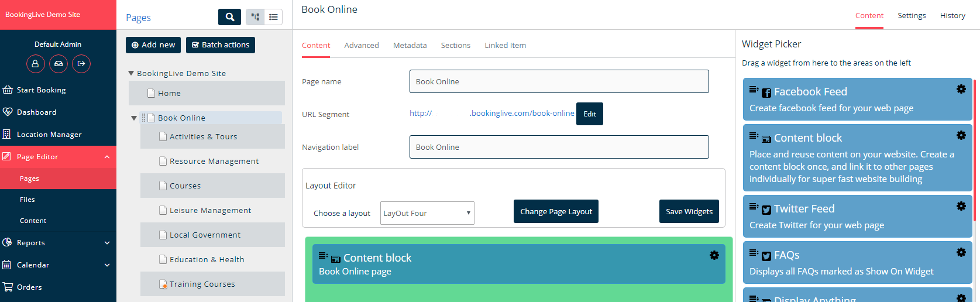Click the Page Editor pencil icon
Viewport: 980px width, 302px height.
pos(6,156)
